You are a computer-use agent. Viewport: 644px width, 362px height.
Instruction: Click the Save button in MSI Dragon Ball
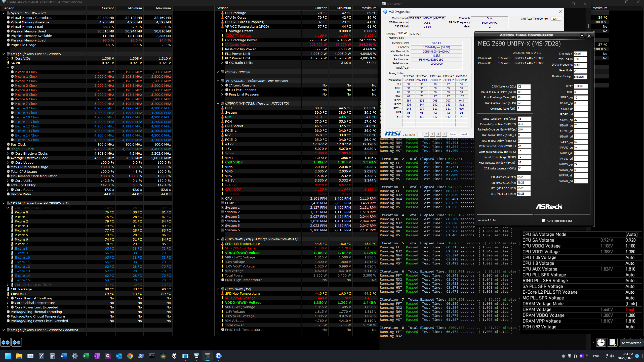(452, 134)
